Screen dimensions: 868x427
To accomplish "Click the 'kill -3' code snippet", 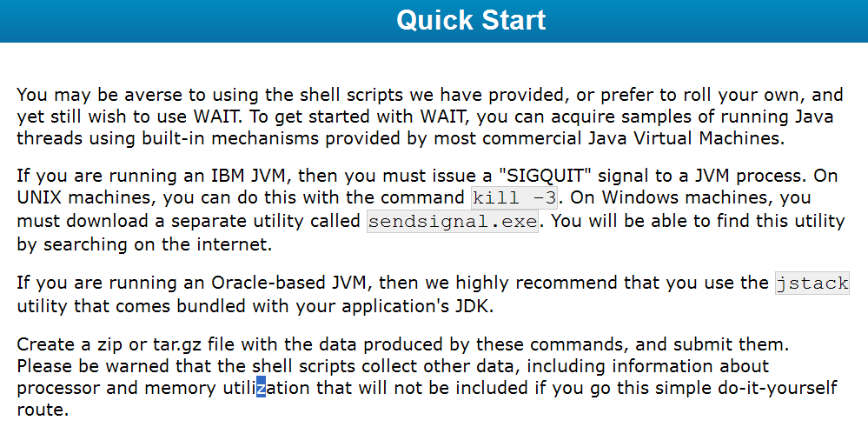I will click(514, 197).
